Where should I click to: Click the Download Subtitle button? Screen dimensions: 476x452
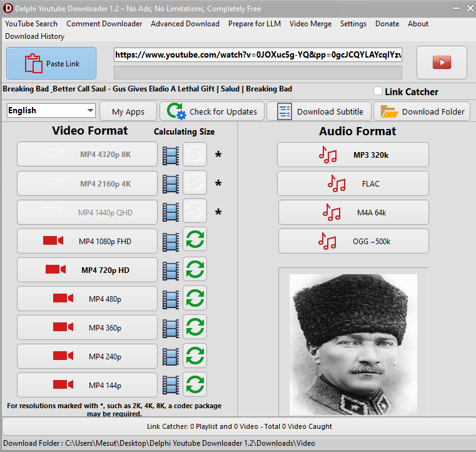319,111
